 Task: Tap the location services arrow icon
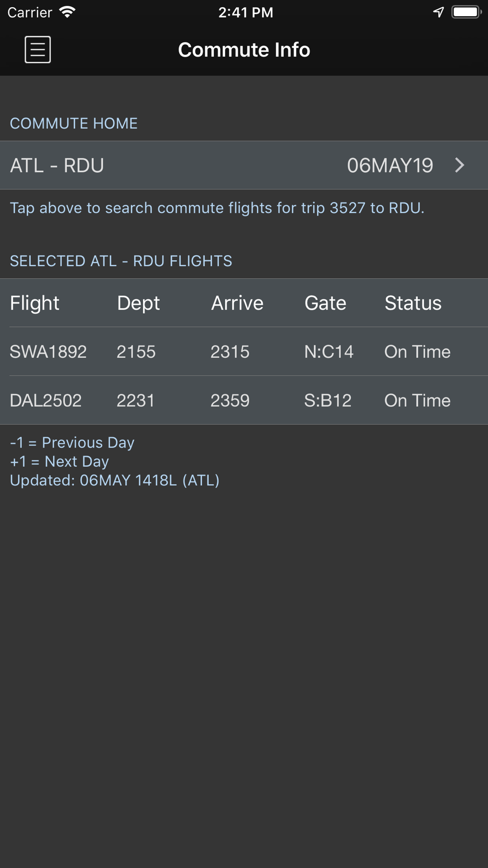(438, 12)
